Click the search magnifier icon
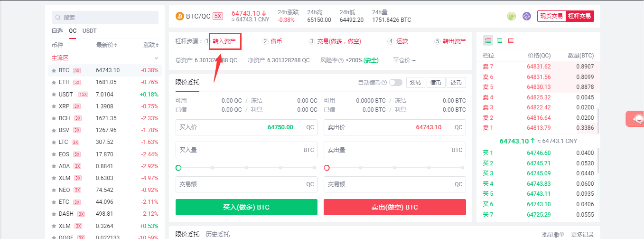Image resolution: width=644 pixels, height=239 pixels. (x=58, y=17)
